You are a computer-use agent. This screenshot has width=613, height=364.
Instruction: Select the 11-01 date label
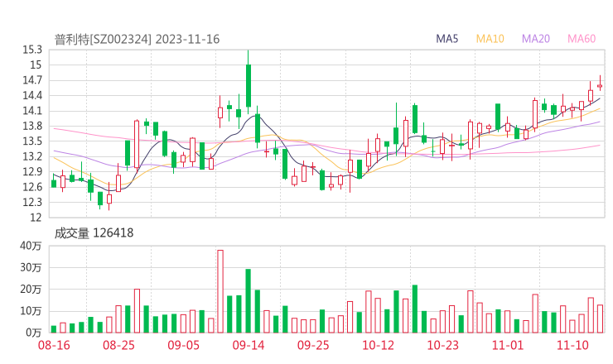coord(508,345)
